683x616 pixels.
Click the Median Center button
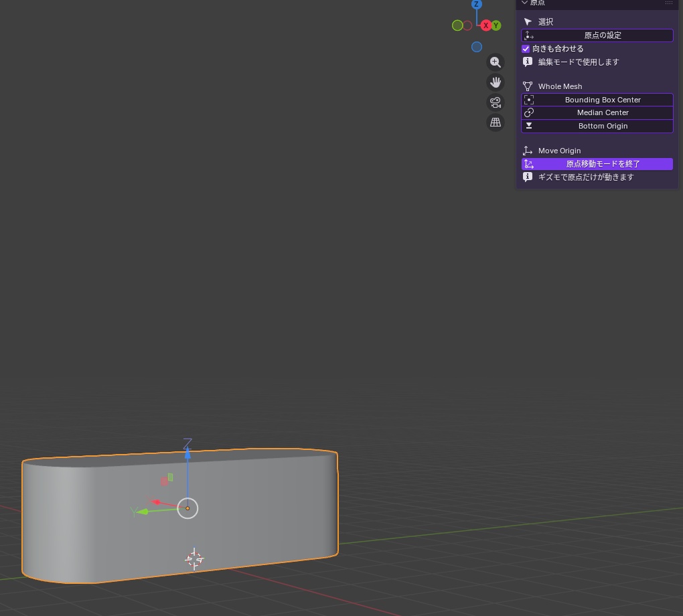click(x=597, y=113)
